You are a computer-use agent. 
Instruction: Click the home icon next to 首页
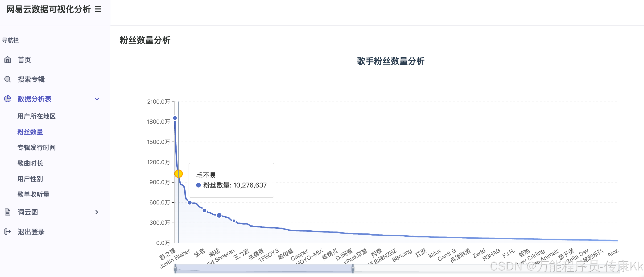(8, 60)
